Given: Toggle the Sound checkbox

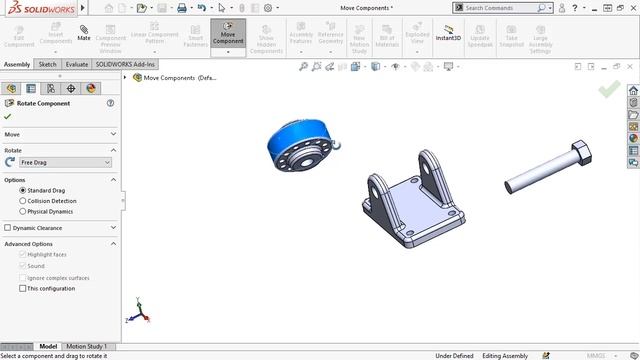Looking at the screenshot, I should pyautogui.click(x=22, y=266).
